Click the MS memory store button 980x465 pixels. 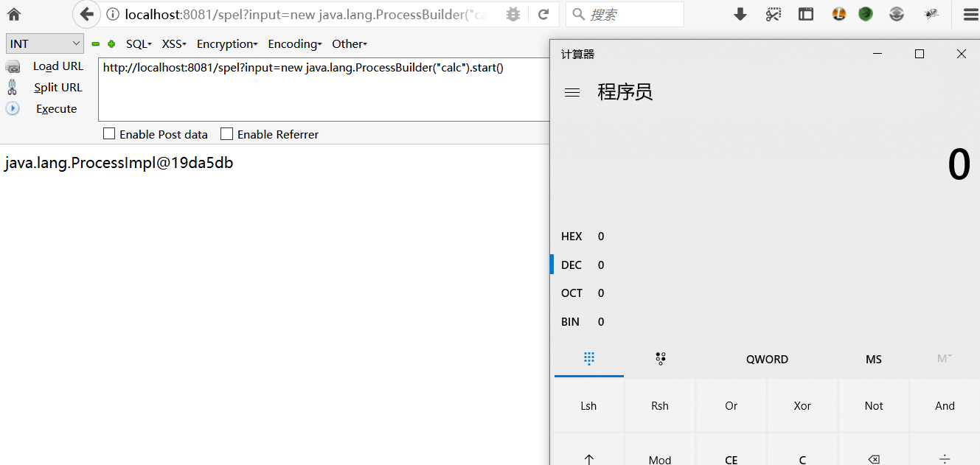click(874, 359)
